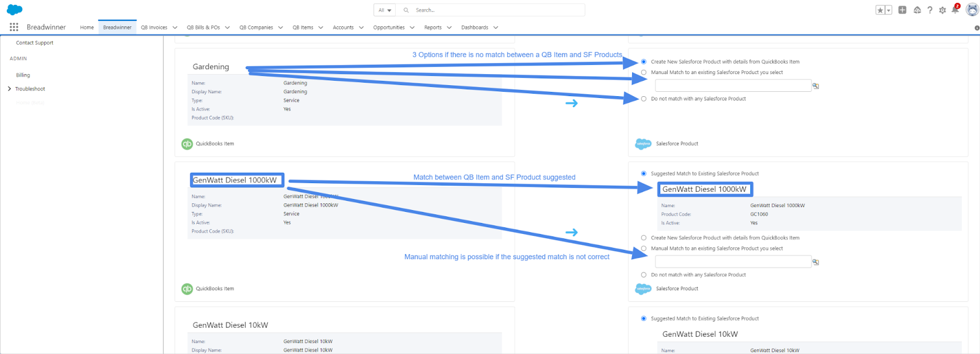Open product lookup icon in GenWatt 1000kW card
Screen dimensions: 980x354
pos(816,262)
